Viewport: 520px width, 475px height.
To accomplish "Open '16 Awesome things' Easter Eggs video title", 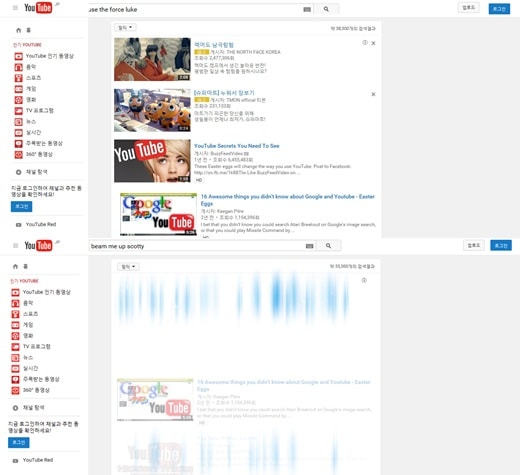I will point(288,200).
